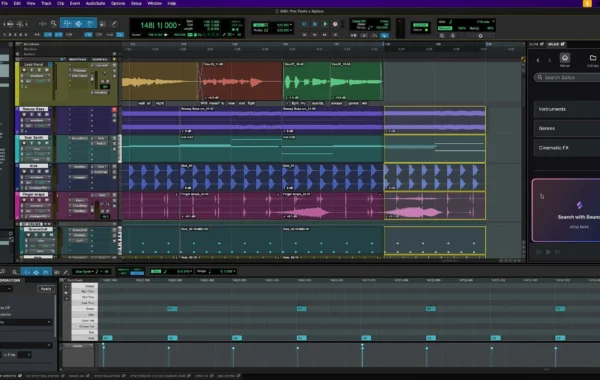Open Instruments category in Splice

pyautogui.click(x=567, y=109)
